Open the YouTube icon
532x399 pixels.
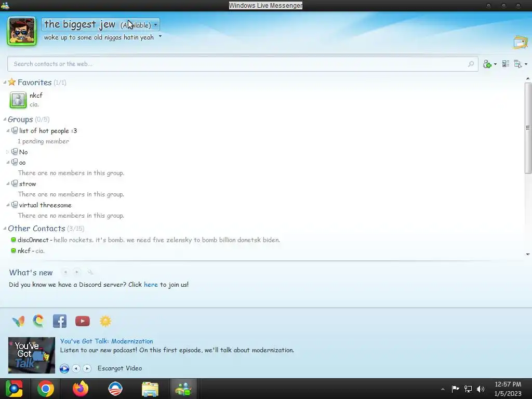[x=83, y=321]
